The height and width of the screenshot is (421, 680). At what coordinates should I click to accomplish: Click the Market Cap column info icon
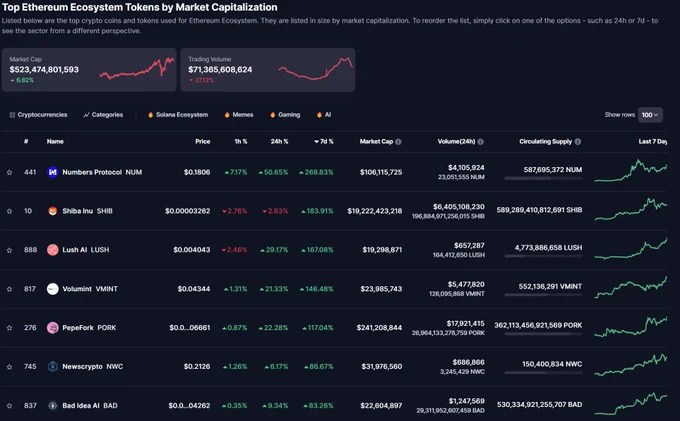[x=398, y=142]
